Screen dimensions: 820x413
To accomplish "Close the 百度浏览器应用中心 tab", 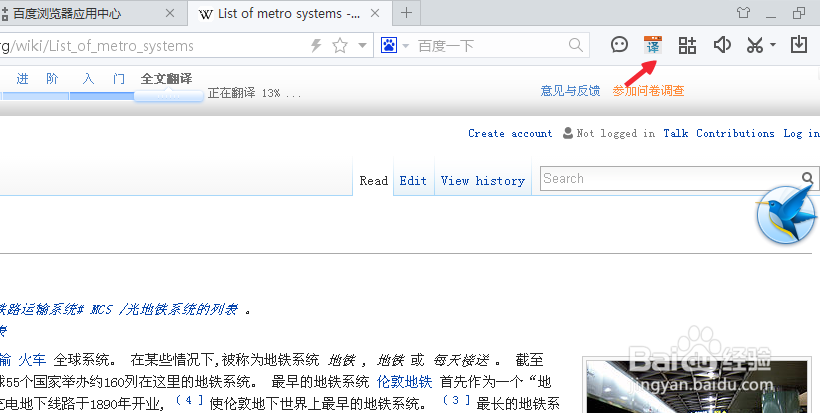I will pos(170,13).
